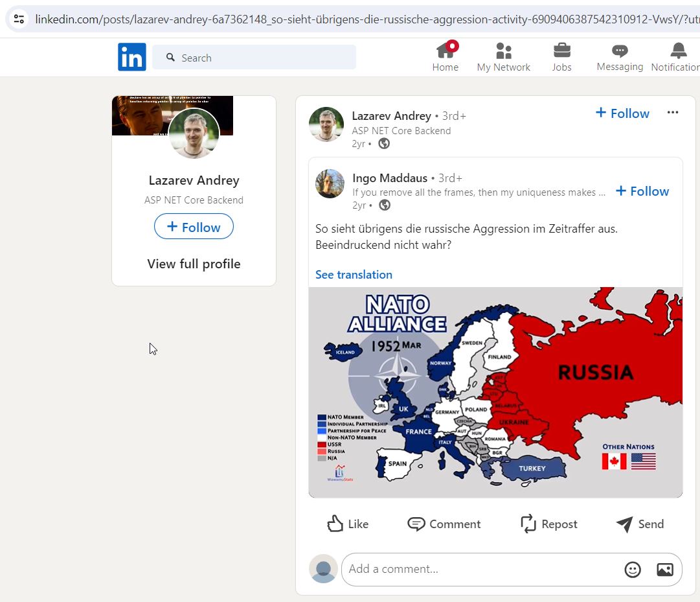
Task: Click the globe visibility icon under Lazarev Andrey
Action: coord(384,143)
